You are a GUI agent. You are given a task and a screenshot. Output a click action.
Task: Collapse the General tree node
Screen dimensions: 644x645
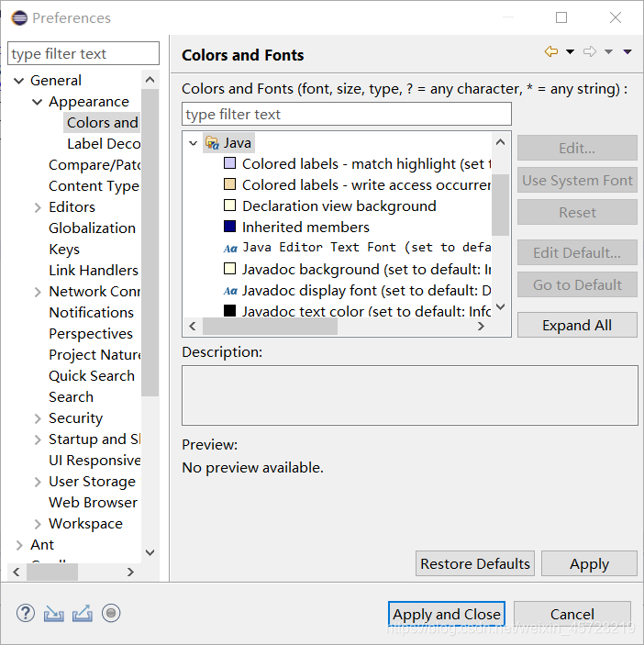coord(19,81)
